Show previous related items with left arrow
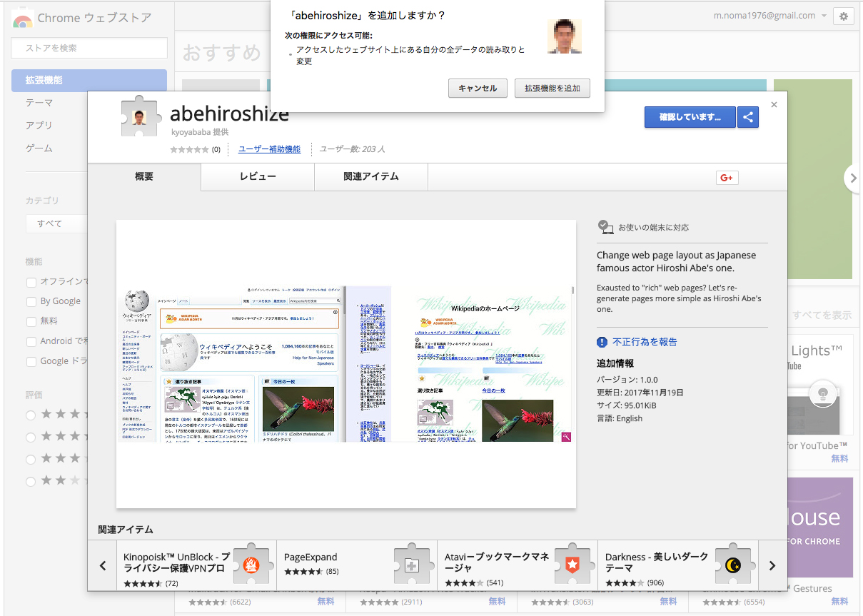This screenshot has width=863, height=616. click(102, 565)
